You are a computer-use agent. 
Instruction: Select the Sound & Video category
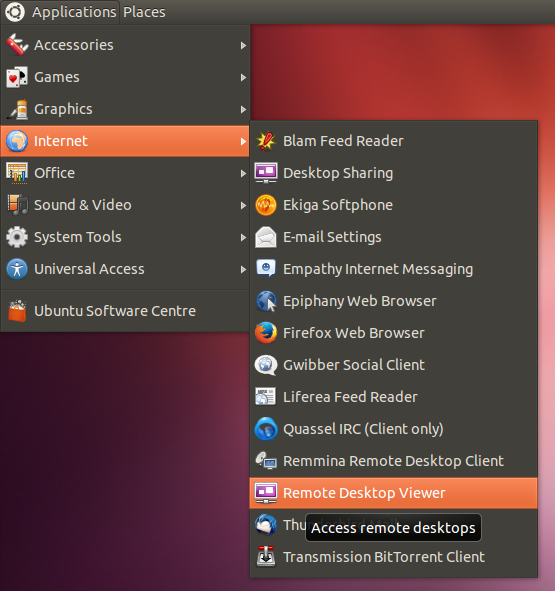coord(125,205)
